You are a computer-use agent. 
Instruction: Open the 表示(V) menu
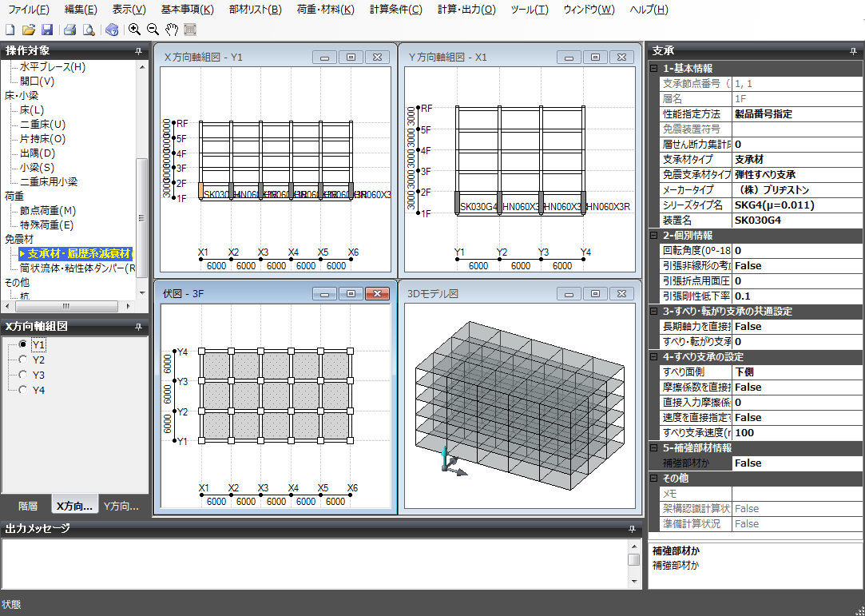pyautogui.click(x=129, y=10)
